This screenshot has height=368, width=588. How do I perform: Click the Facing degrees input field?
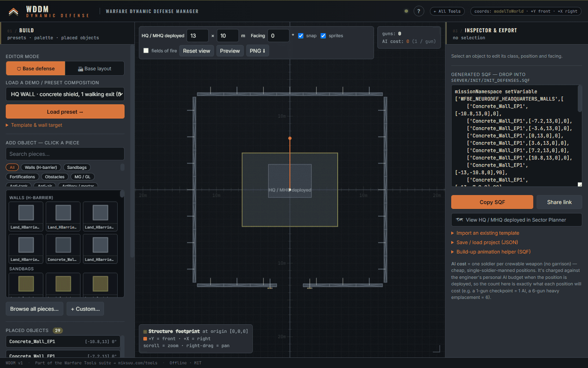[x=278, y=35]
